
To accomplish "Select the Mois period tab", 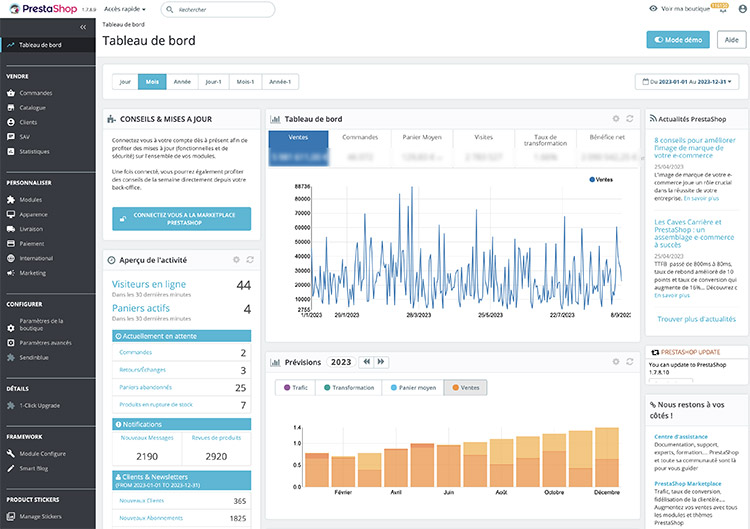I will pos(152,82).
